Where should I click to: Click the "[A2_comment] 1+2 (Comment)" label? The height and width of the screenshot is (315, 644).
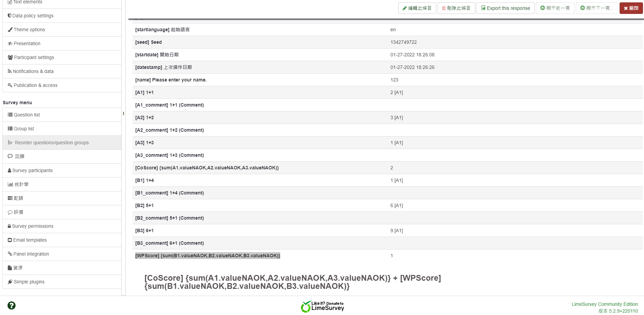(169, 130)
